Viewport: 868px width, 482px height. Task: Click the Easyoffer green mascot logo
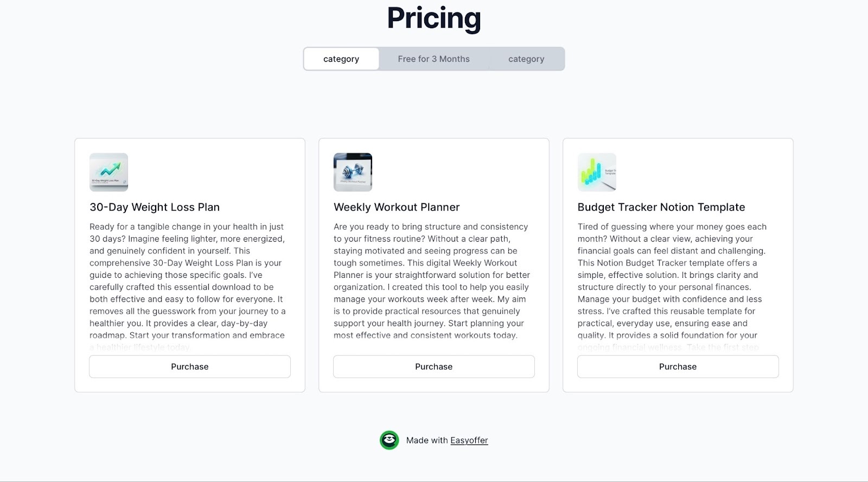(389, 440)
